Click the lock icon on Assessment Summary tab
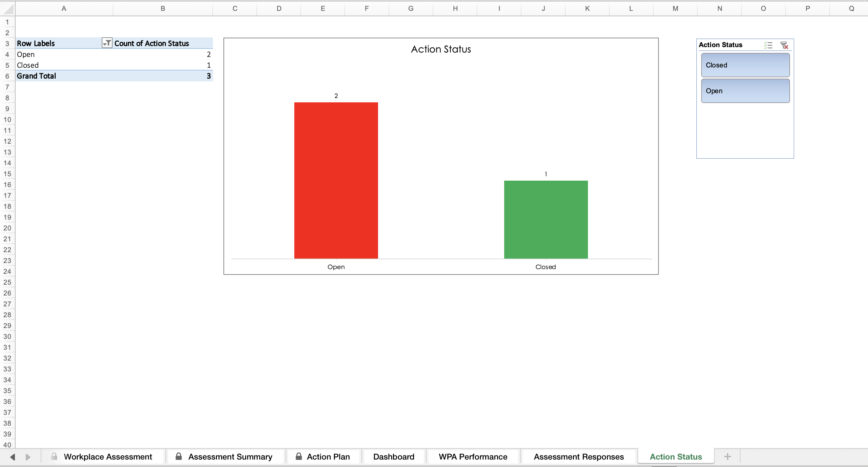Image resolution: width=868 pixels, height=467 pixels. point(179,456)
